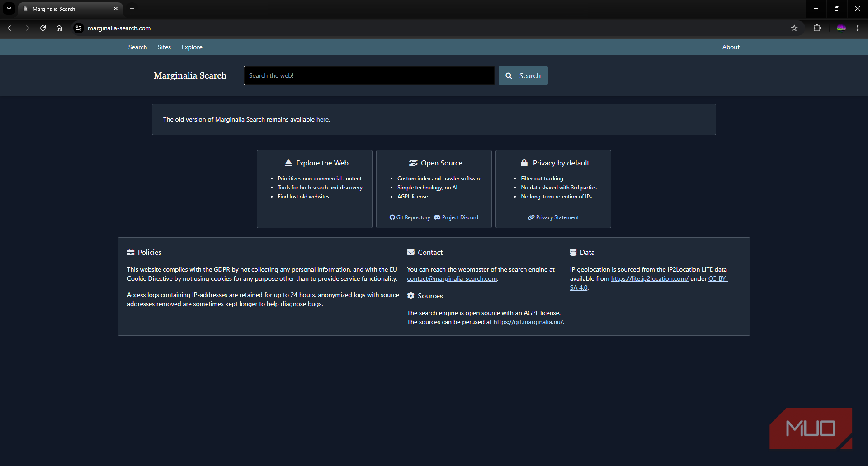
Task: Click the browser reload icon
Action: click(x=43, y=28)
